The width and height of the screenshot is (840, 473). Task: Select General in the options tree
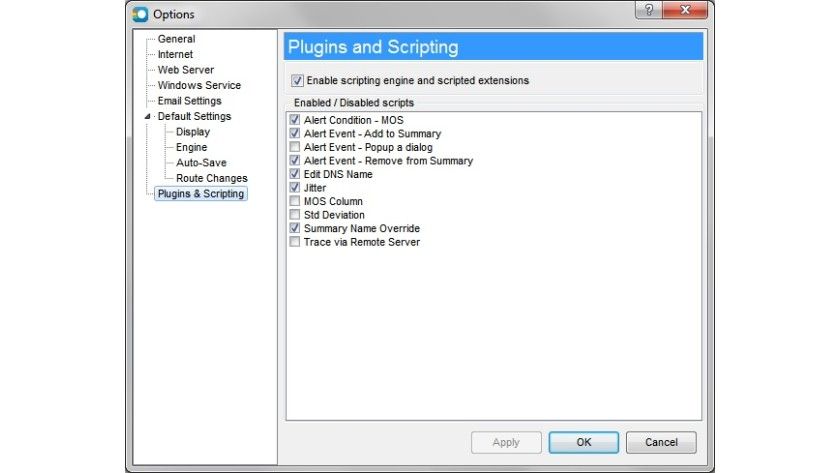click(176, 39)
